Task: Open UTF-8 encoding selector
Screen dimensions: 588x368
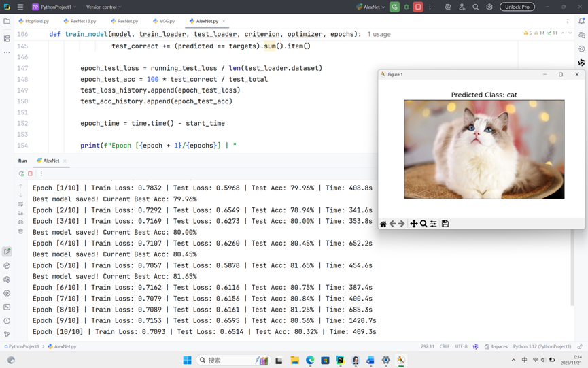Action: pos(462,346)
